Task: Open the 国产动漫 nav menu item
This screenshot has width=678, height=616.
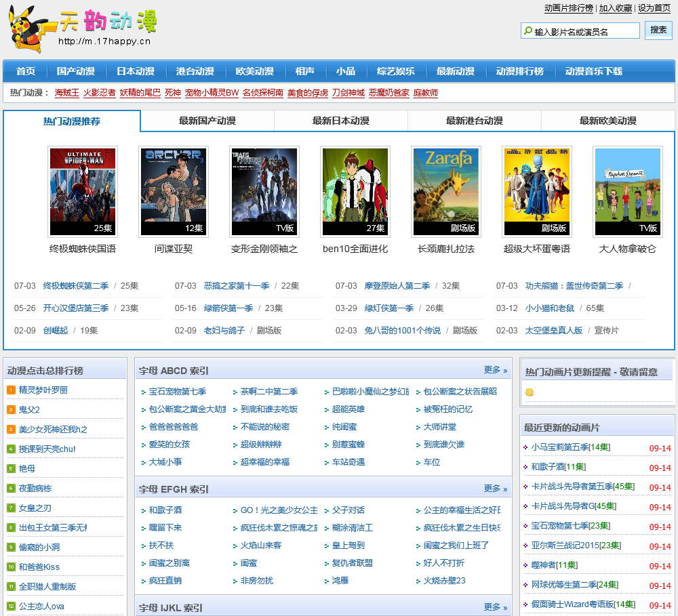Action: (x=76, y=71)
